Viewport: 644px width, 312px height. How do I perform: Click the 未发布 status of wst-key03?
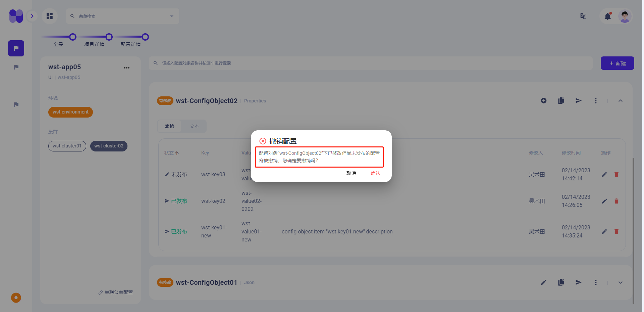[176, 175]
